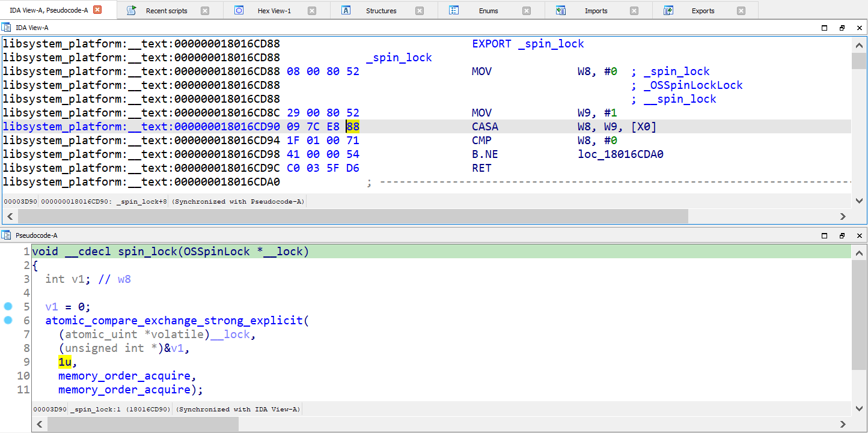The height and width of the screenshot is (433, 868).
Task: Click the _OSSpinLockLock cross-reference comment
Action: click(692, 85)
